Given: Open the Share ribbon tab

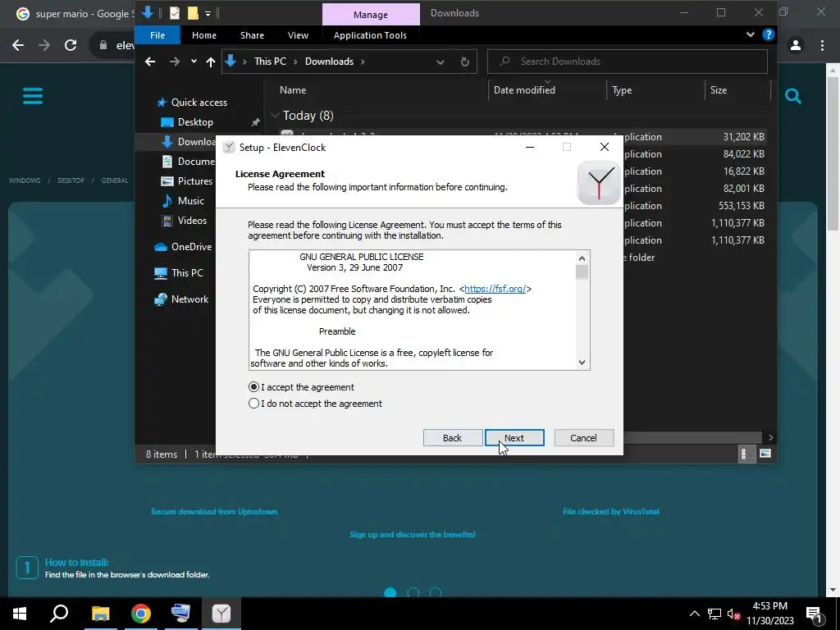Looking at the screenshot, I should pos(252,35).
